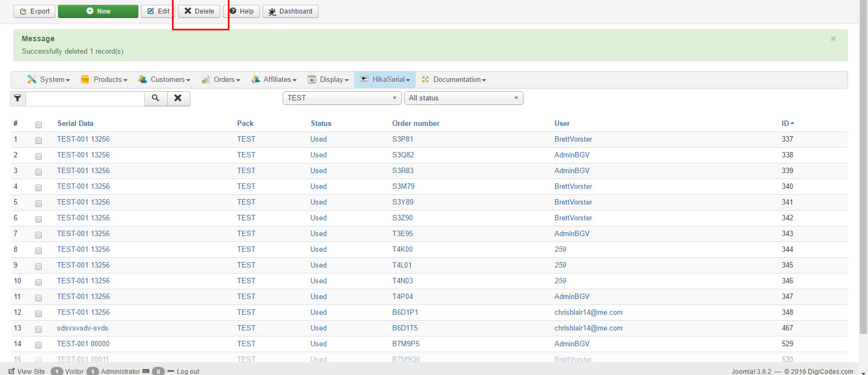Image resolution: width=868 pixels, height=375 pixels.
Task: Dismiss the success message alert
Action: tap(833, 39)
